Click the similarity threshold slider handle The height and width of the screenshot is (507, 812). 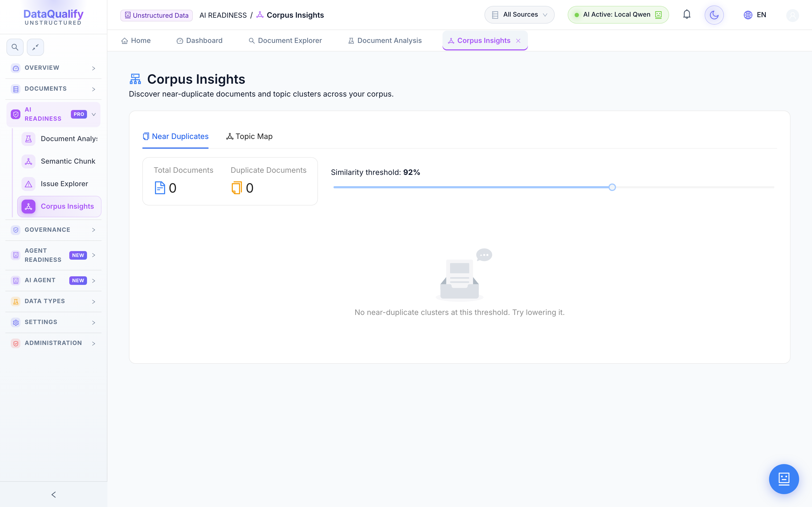coord(612,187)
